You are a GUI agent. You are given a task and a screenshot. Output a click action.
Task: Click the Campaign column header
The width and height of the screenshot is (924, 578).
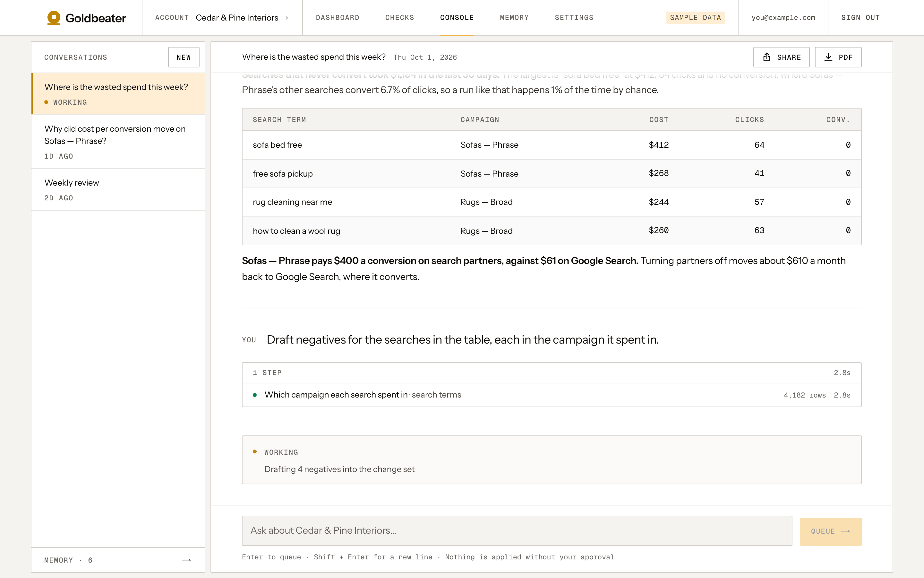[480, 120]
